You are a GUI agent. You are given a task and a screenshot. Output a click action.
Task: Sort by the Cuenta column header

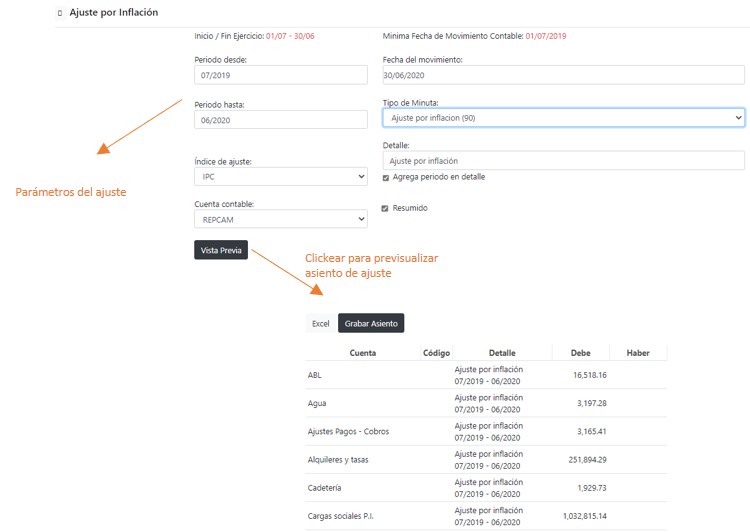(x=363, y=353)
